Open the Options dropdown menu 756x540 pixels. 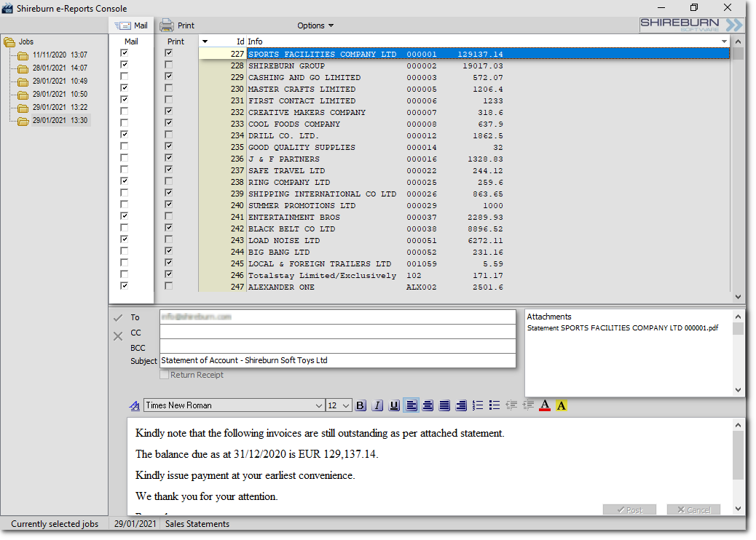coord(315,25)
